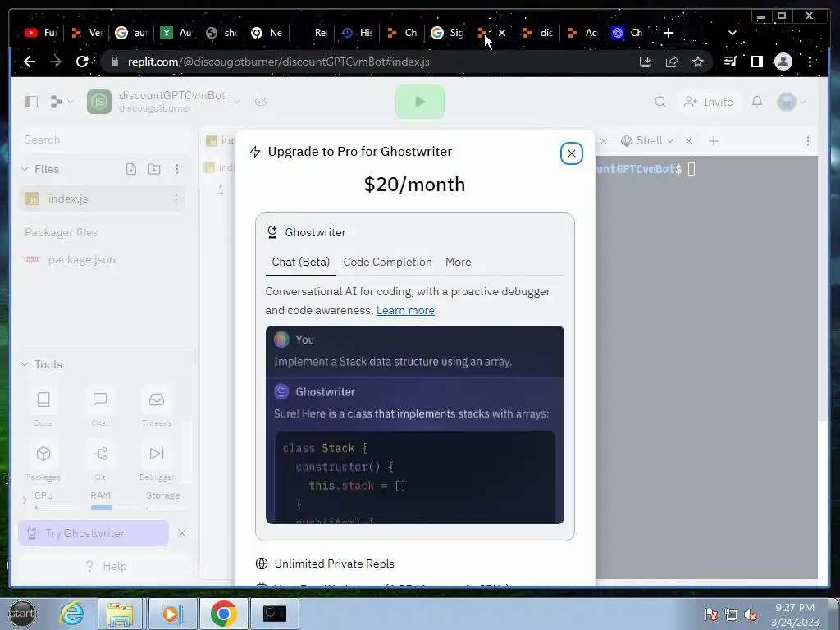This screenshot has width=840, height=630.
Task: Open the Help button
Action: click(106, 566)
